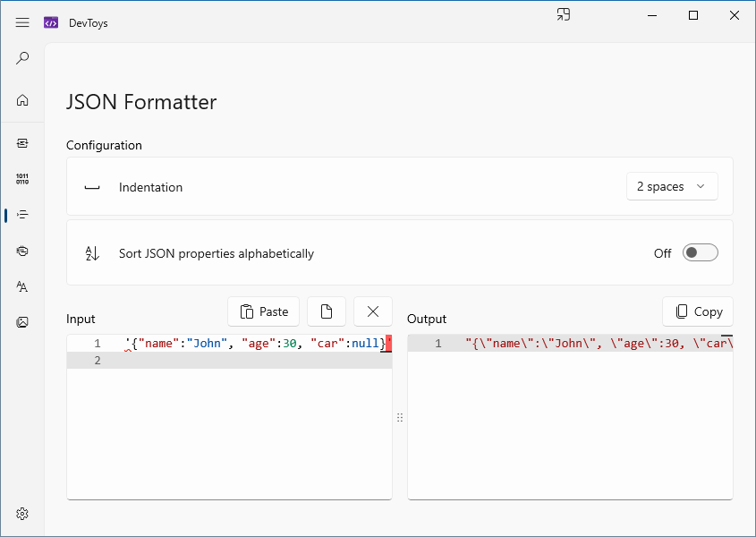The image size is (756, 537).
Task: Expand the Indentation 2 spaces dropdown
Action: 672,186
